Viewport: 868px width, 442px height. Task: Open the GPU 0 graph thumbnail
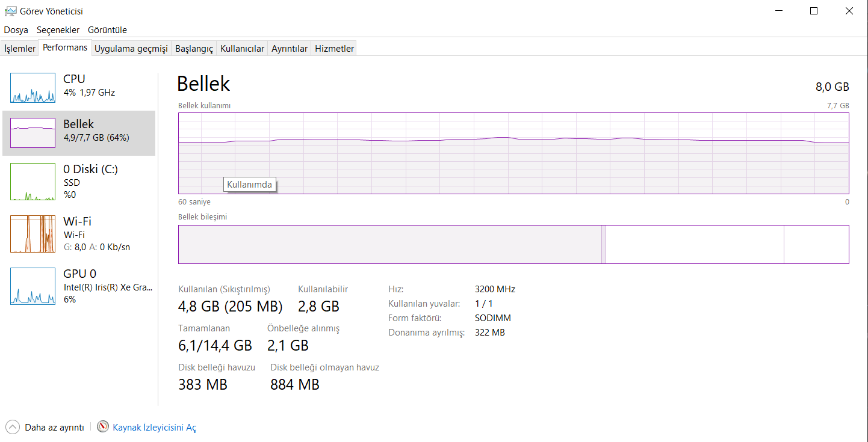point(33,286)
